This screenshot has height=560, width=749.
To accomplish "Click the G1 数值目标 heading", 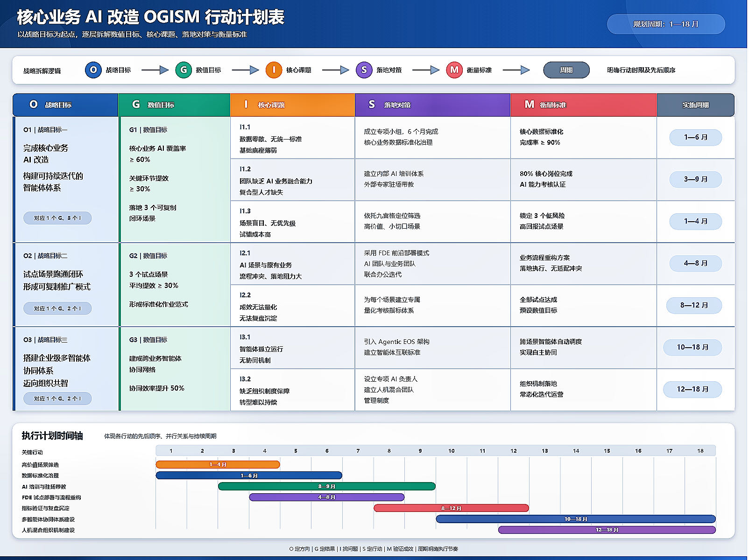I will point(148,130).
